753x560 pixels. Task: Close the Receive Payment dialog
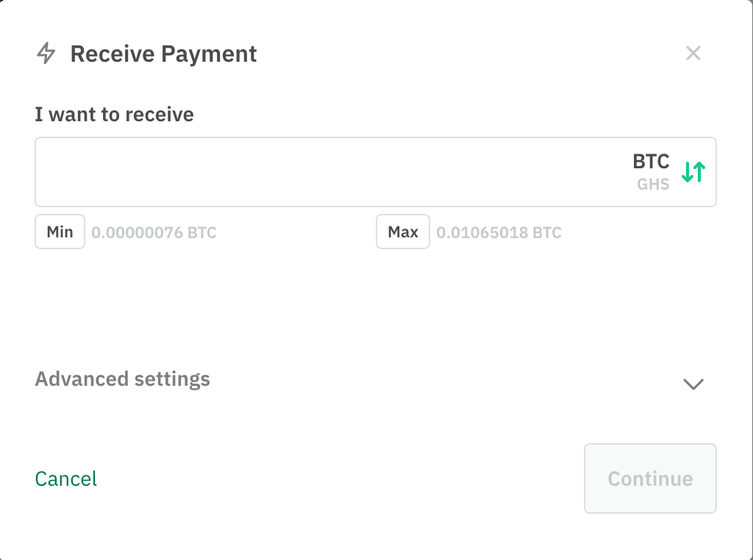693,53
